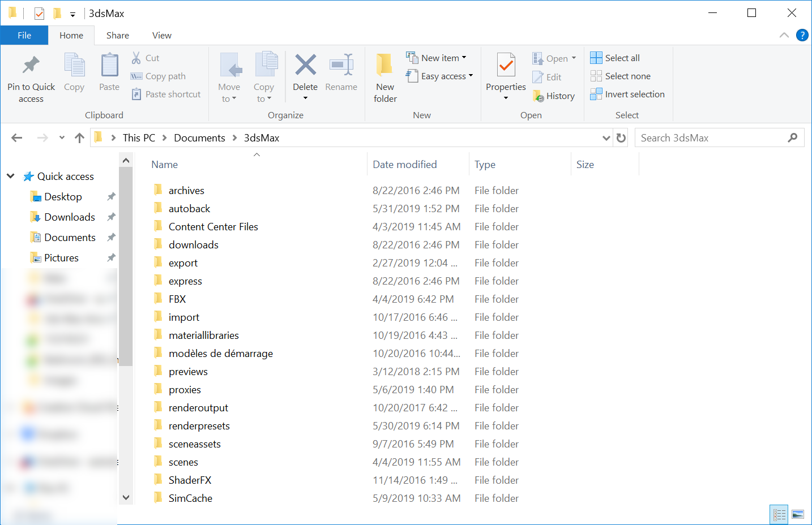Click the Invert selection icon
812x525 pixels.
596,94
